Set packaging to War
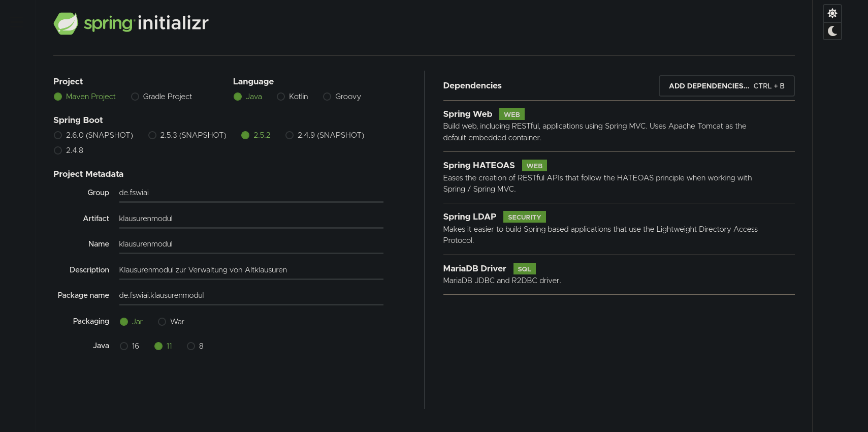Screen dimensions: 868x432 tap(162, 322)
